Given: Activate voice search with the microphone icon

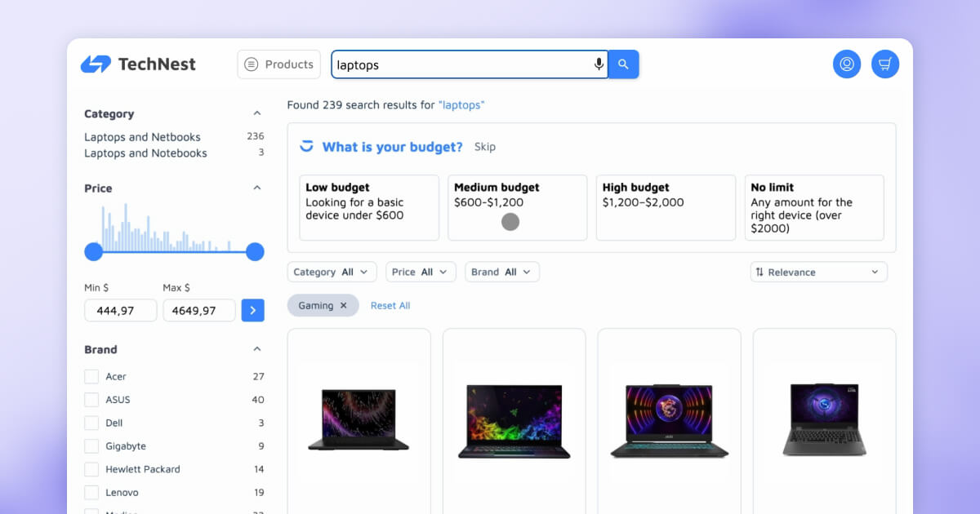Looking at the screenshot, I should 599,64.
